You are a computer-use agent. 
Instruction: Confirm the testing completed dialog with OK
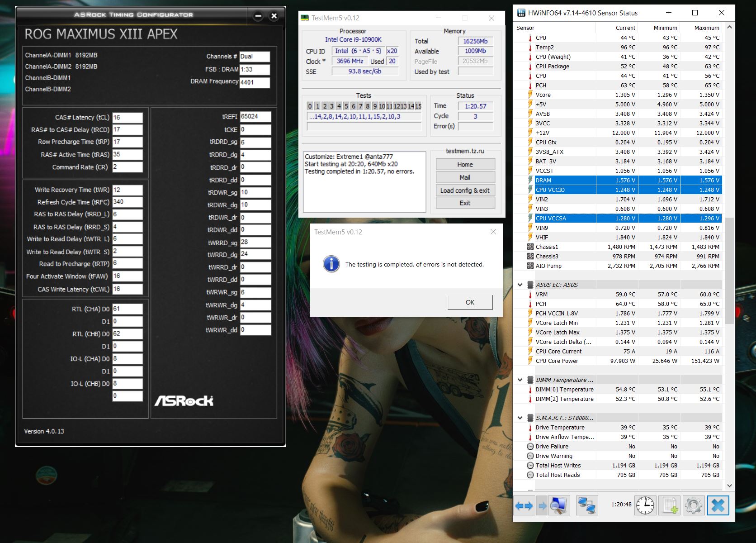point(470,302)
